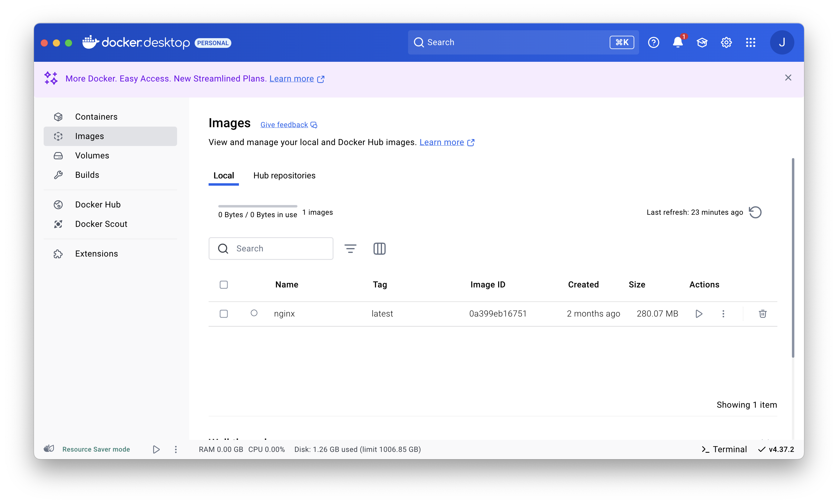Click the ⌘K shortcut badge
Viewport: 838px width, 504px height.
622,42
